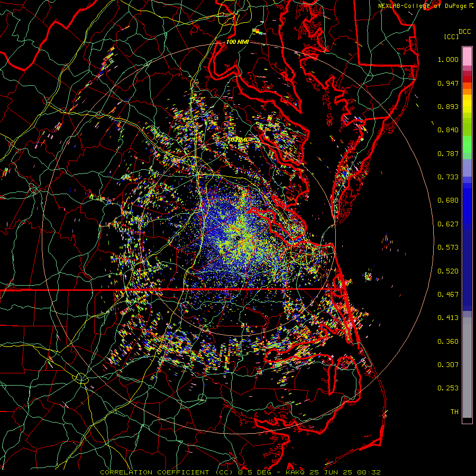The image size is (476, 476).
Task: Select the 0.627 scale value
Action: 448,224
